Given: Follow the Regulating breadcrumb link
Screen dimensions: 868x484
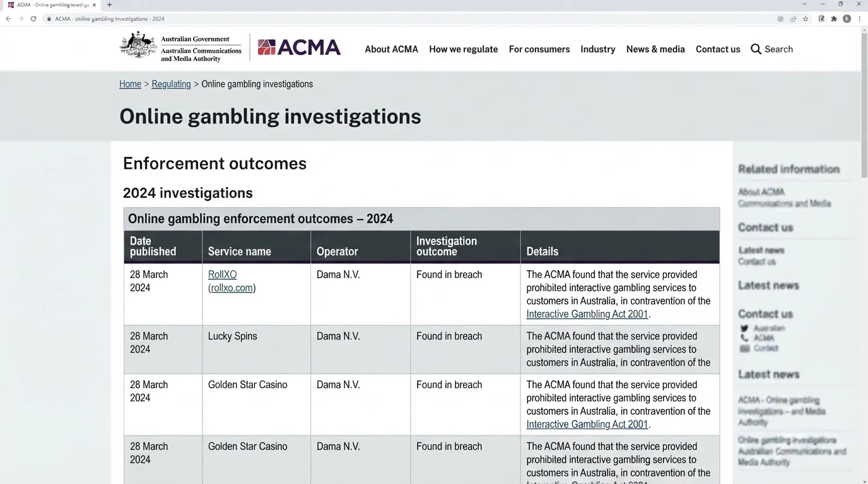Looking at the screenshot, I should point(171,84).
